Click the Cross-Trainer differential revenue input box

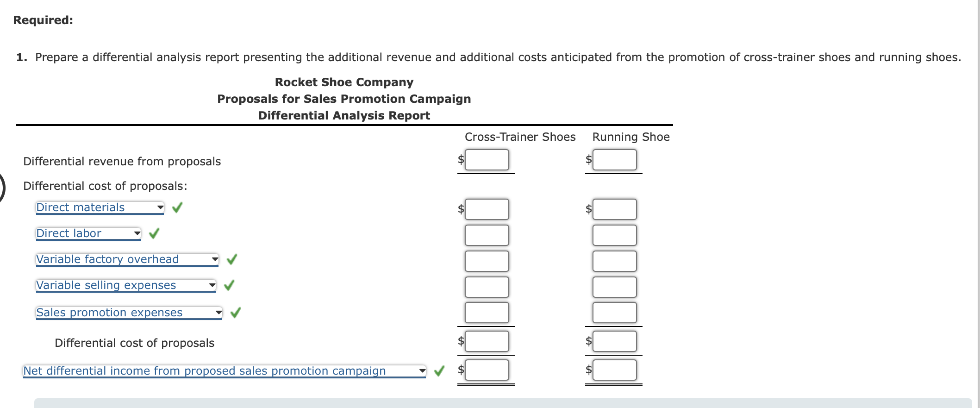(x=487, y=159)
